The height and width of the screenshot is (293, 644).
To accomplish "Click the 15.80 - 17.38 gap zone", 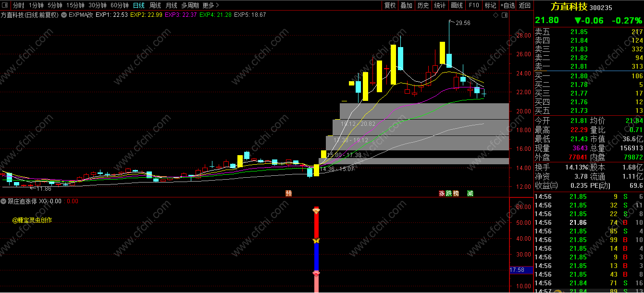I will (x=344, y=155).
